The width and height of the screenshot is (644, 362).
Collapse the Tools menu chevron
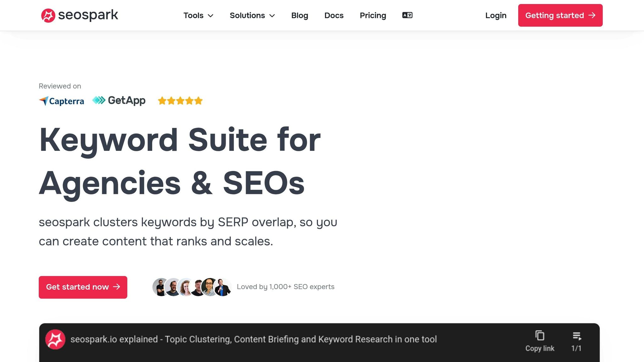click(x=210, y=16)
